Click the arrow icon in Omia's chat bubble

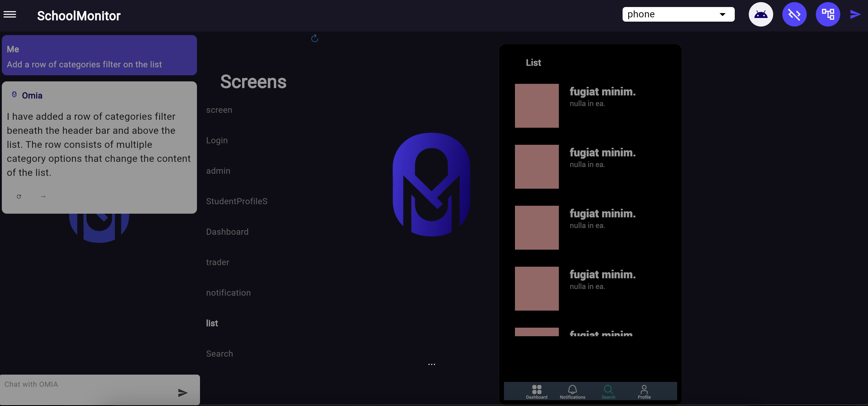tap(43, 196)
